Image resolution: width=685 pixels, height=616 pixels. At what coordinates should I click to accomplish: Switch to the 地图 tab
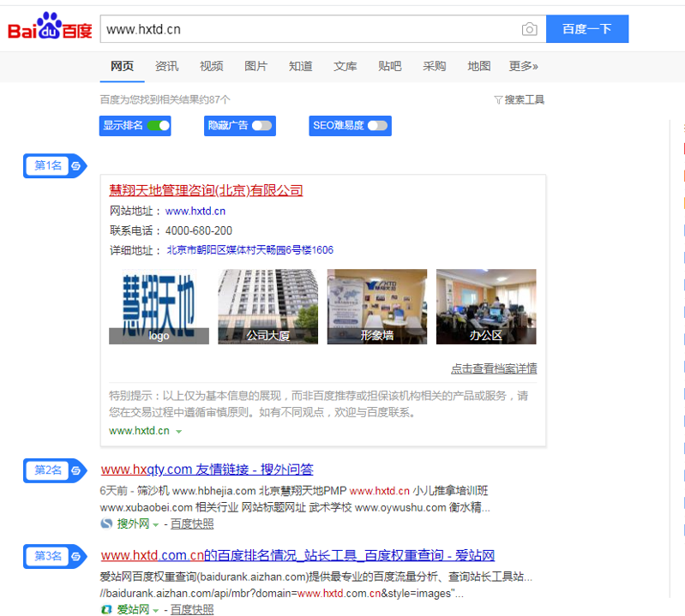[478, 66]
